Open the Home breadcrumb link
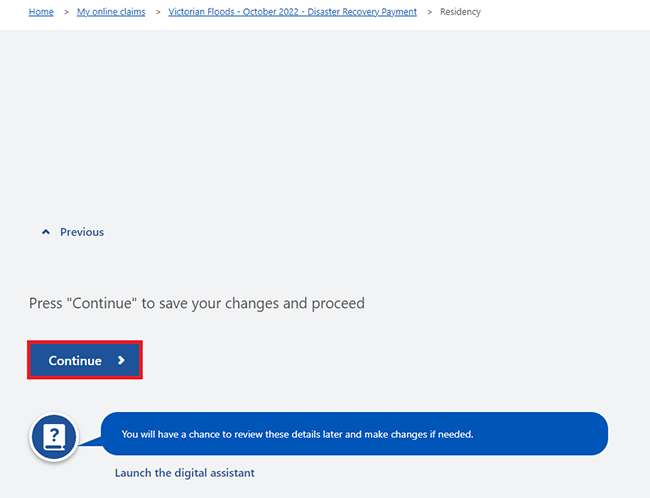The width and height of the screenshot is (650, 498). click(41, 12)
